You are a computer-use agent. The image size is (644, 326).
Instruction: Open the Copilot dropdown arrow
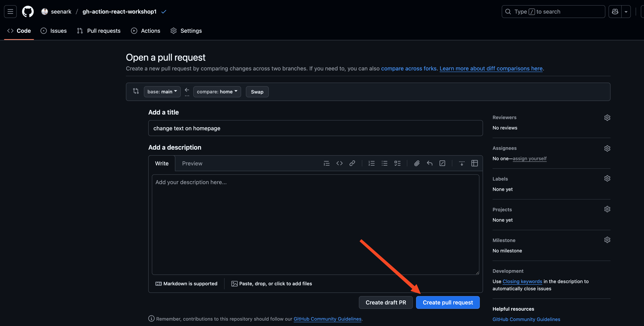click(x=626, y=12)
